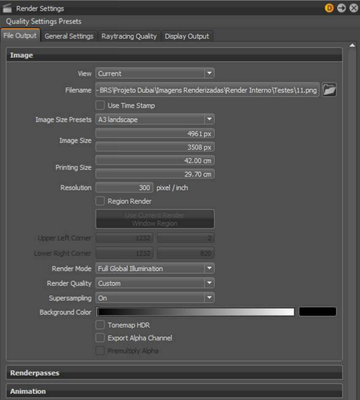The image size is (360, 400).
Task: Click the orange D dock icon in title bar
Action: pyautogui.click(x=329, y=8)
